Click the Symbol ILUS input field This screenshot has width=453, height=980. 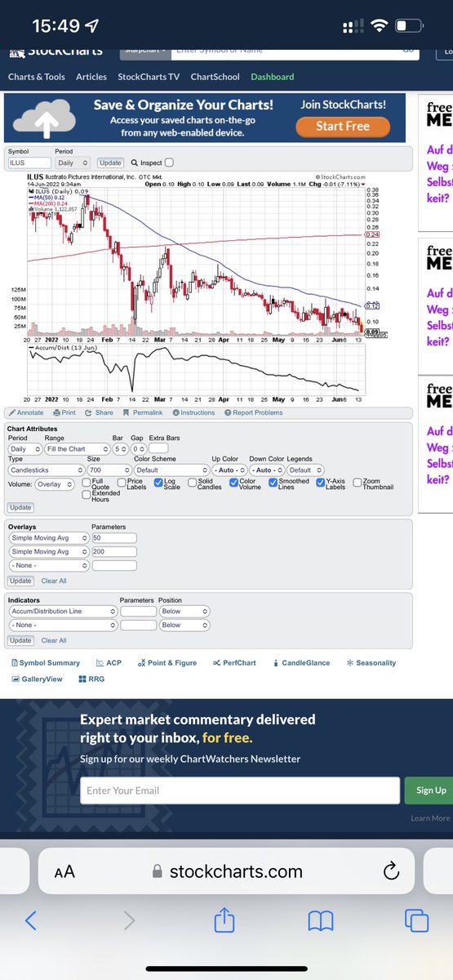[x=29, y=163]
